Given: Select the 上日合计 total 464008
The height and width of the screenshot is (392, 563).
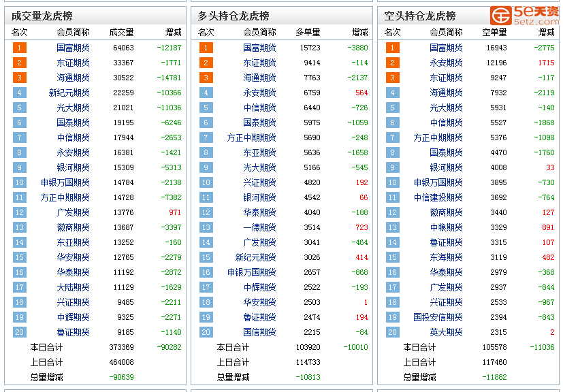Looking at the screenshot, I should click(121, 362).
